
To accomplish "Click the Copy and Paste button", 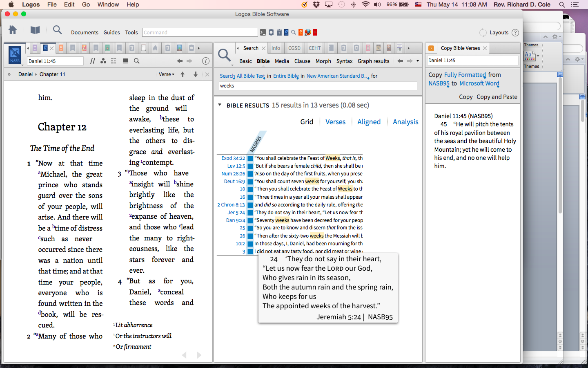I will click(497, 97).
